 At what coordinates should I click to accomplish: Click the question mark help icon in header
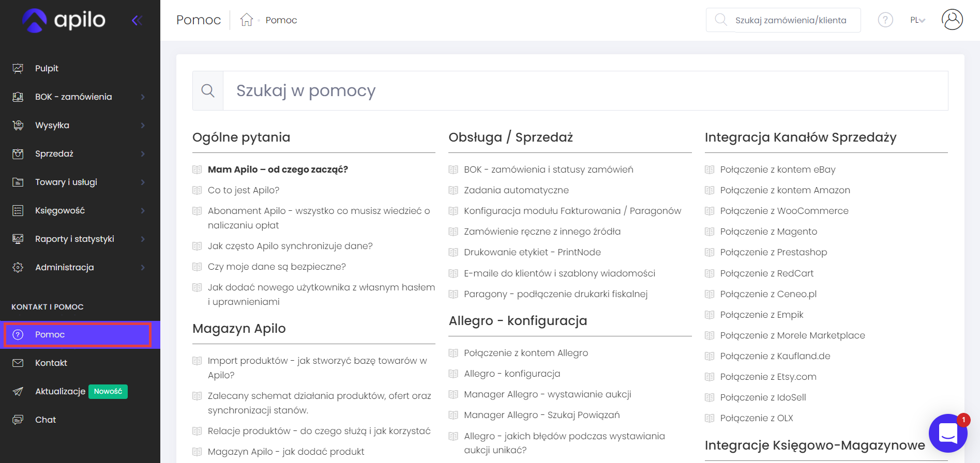[885, 20]
